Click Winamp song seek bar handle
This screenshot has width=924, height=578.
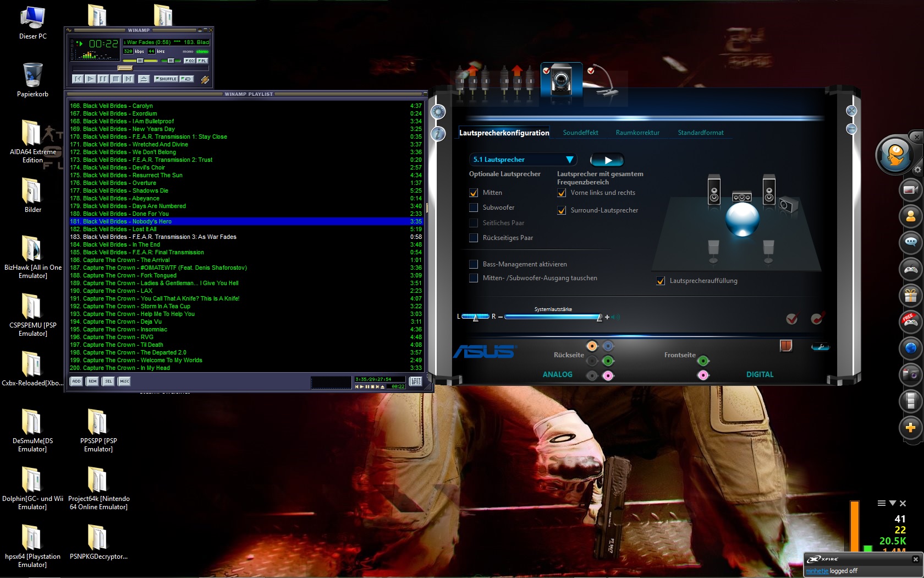pyautogui.click(x=125, y=68)
